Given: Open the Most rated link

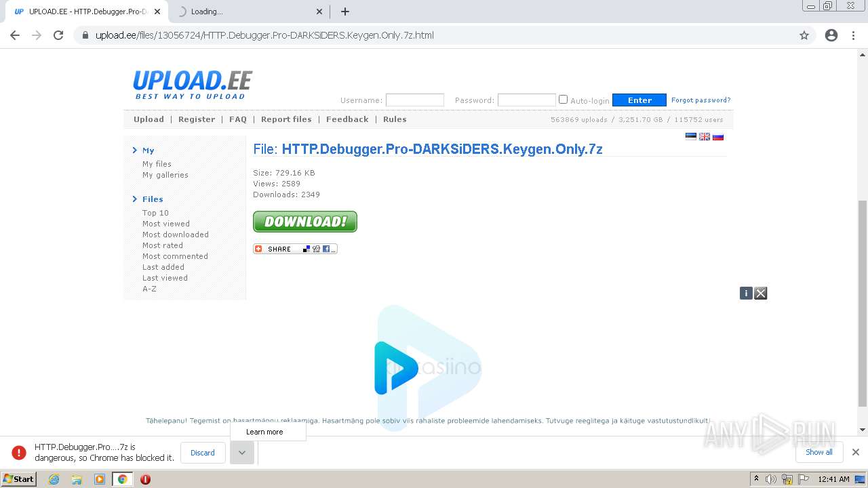Looking at the screenshot, I should (x=163, y=245).
